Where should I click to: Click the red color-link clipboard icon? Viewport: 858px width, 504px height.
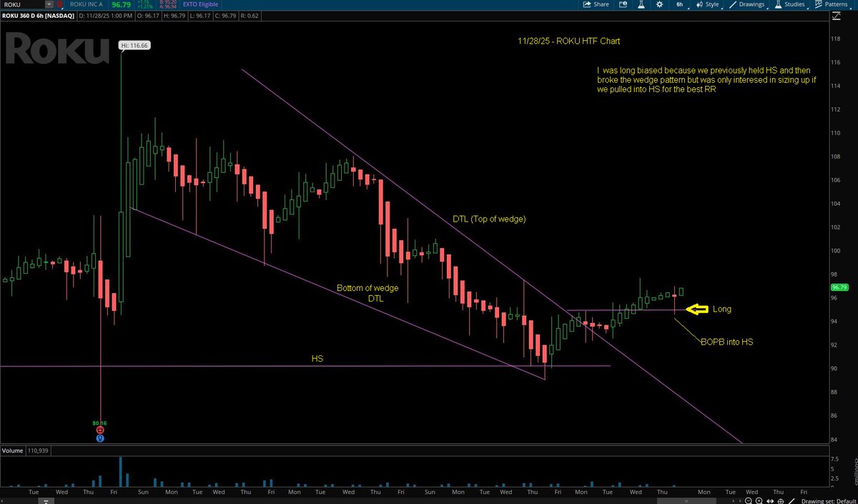pyautogui.click(x=59, y=4)
